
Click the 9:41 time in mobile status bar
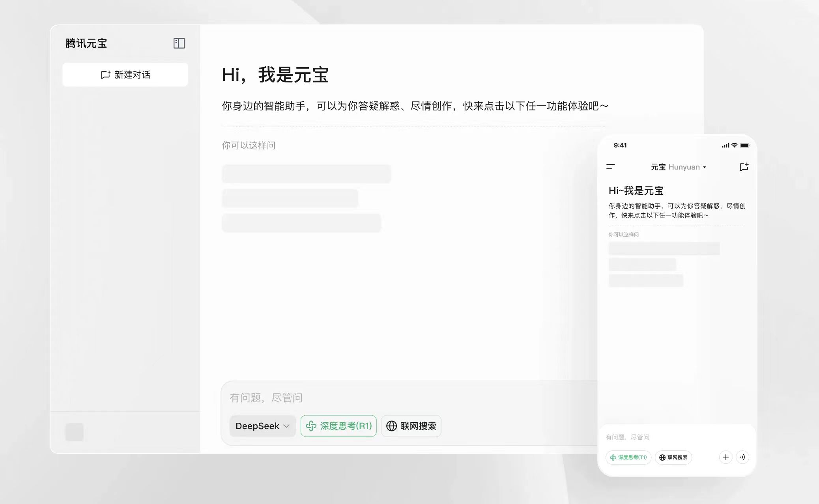(x=620, y=145)
